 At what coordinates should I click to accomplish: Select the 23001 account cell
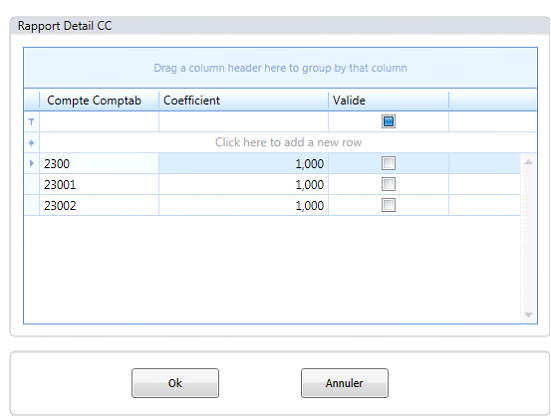click(99, 184)
